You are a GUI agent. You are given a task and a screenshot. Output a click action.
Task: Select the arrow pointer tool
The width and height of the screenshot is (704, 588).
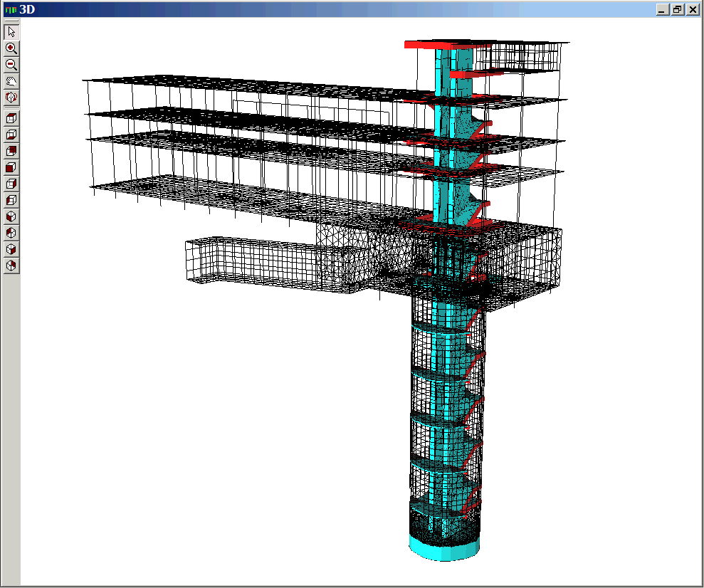11,32
